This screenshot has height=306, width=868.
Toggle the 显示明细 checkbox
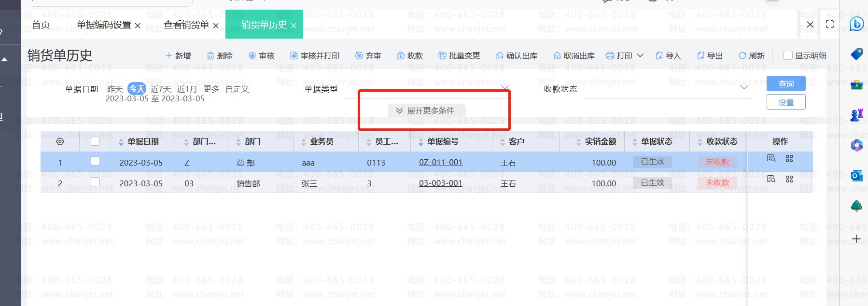coord(788,56)
